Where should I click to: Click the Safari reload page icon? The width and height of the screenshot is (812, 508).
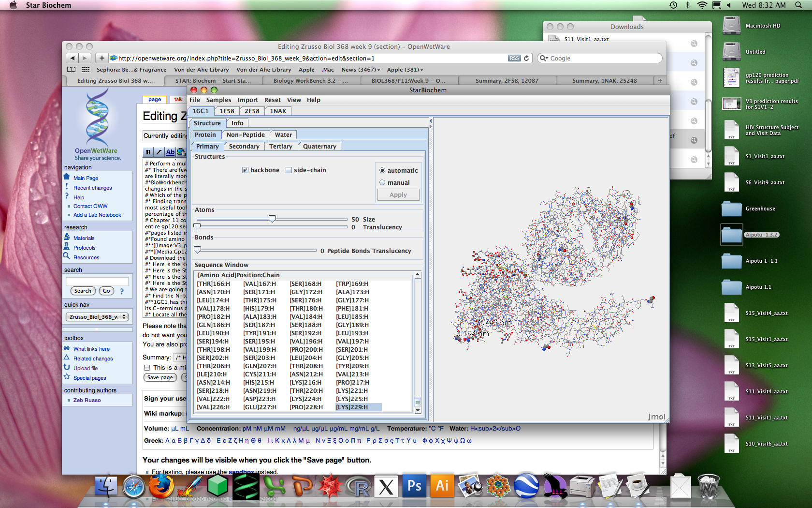tap(526, 58)
